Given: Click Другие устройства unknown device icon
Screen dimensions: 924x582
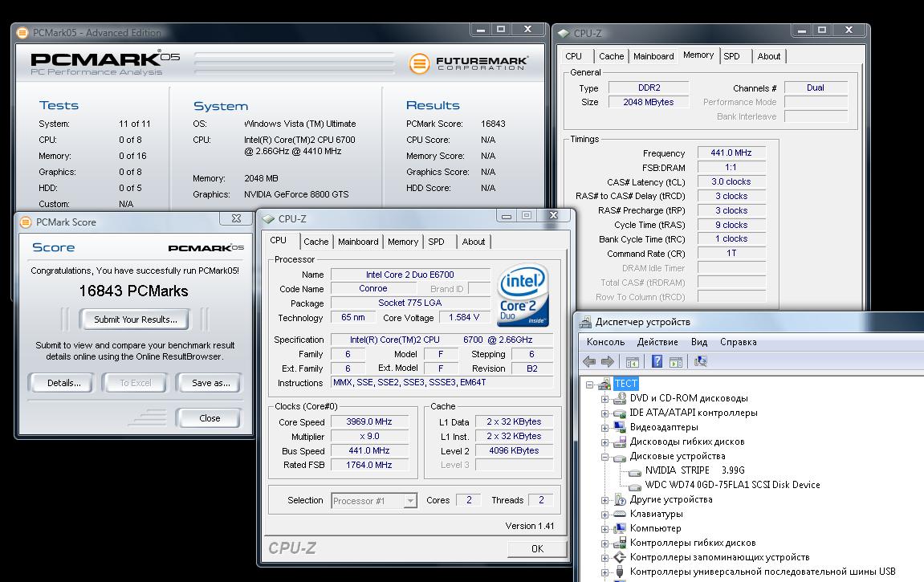Looking at the screenshot, I should (x=619, y=500).
